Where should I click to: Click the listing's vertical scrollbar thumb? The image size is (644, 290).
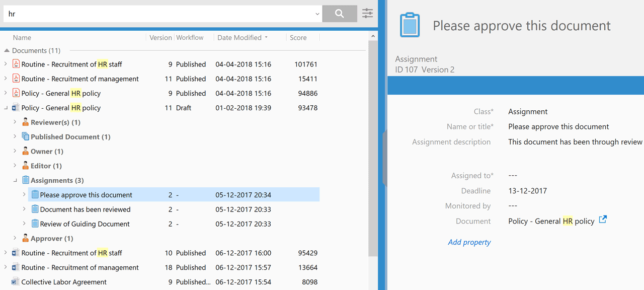(373, 149)
